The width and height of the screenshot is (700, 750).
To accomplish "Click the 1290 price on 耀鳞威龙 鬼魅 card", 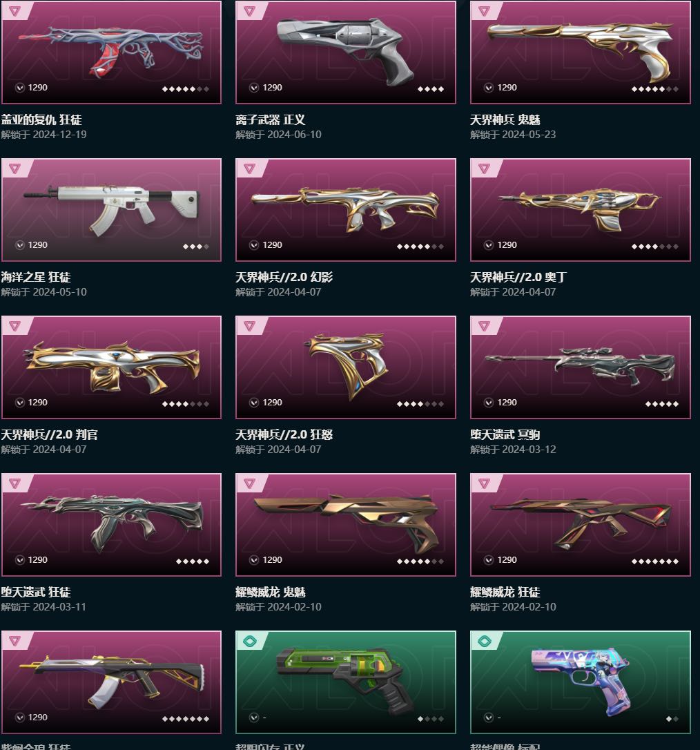I will (272, 559).
